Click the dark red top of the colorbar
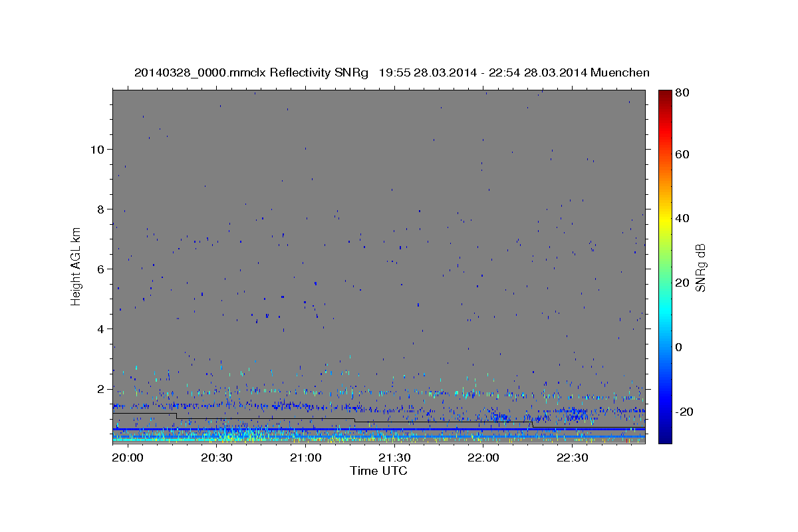 coord(664,94)
